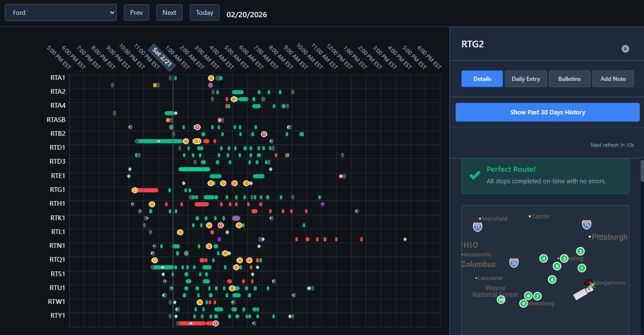Click the star marker inside the RTB2 green bar
644x335 pixels.
(x=159, y=141)
